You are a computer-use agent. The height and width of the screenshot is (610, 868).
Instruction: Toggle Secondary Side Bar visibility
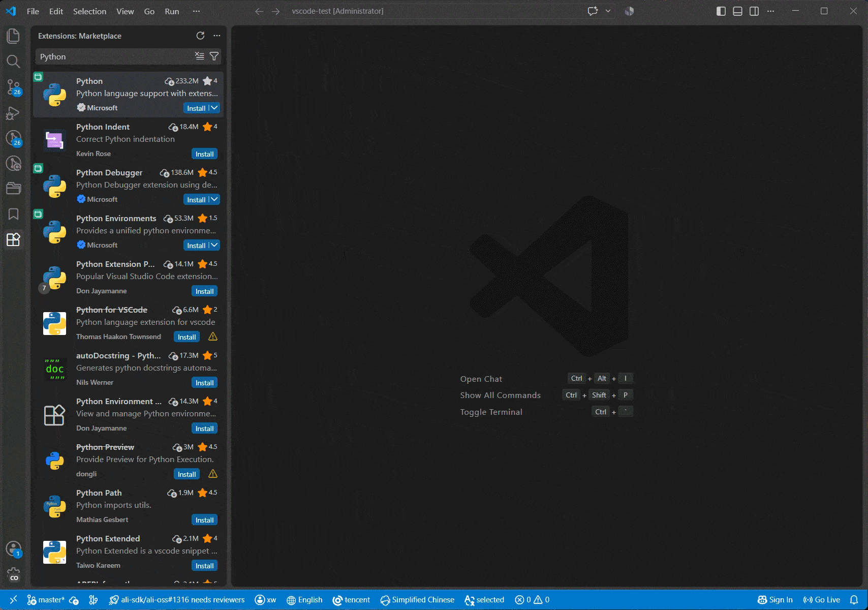point(754,11)
